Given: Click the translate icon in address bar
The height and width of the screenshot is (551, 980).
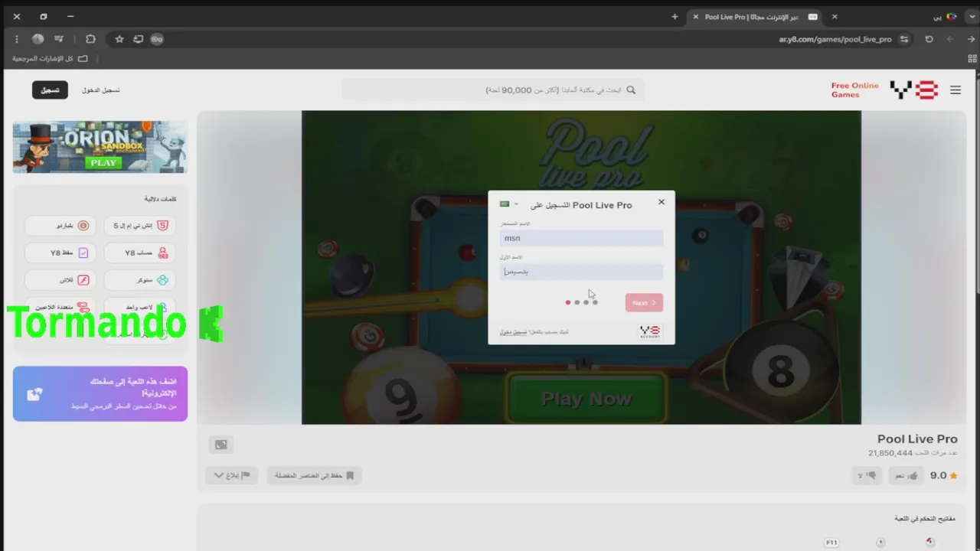Looking at the screenshot, I should click(157, 39).
